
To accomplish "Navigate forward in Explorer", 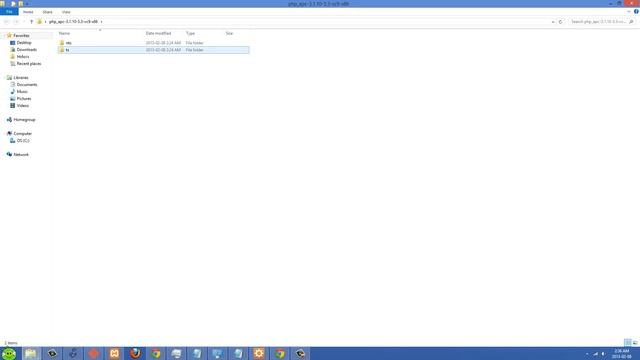I will (16, 22).
